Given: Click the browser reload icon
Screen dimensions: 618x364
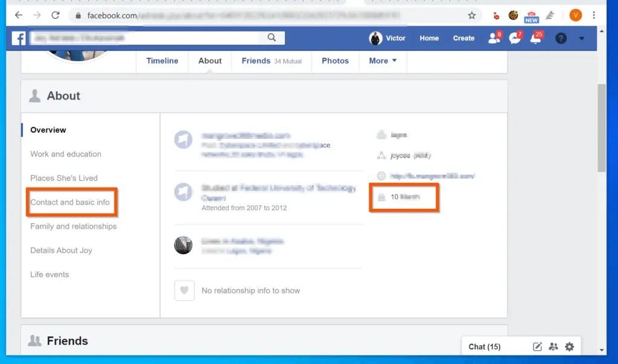Looking at the screenshot, I should tap(55, 15).
